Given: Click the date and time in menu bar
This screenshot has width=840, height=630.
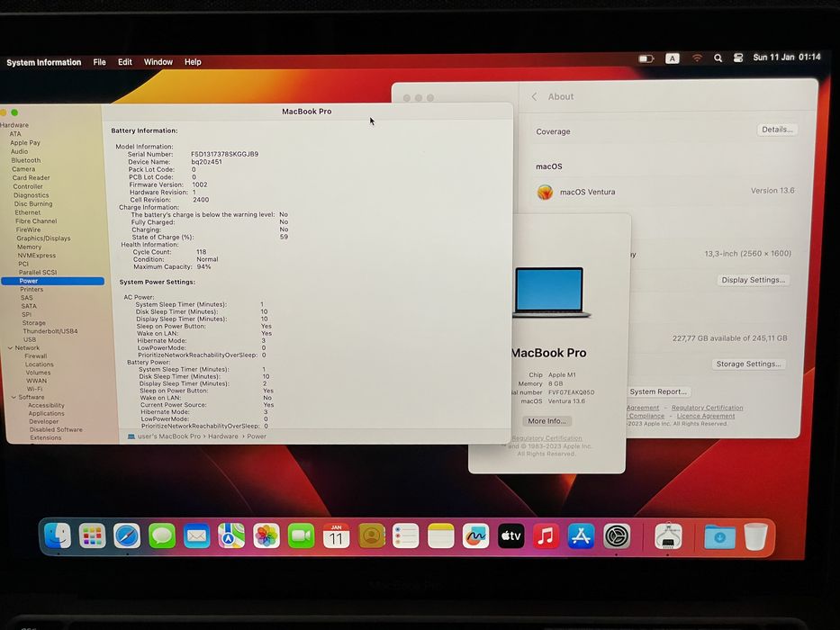Looking at the screenshot, I should (786, 57).
